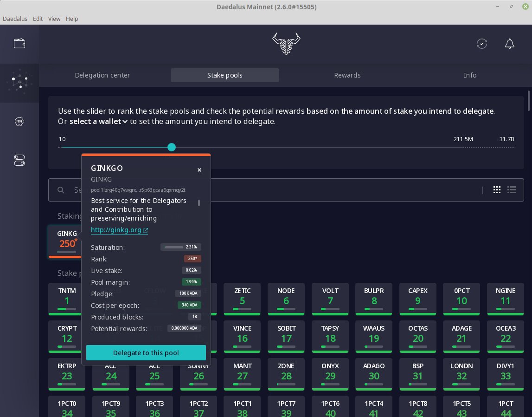Select the TNTM pool ranked 1
The width and height of the screenshot is (532, 417).
(65, 299)
